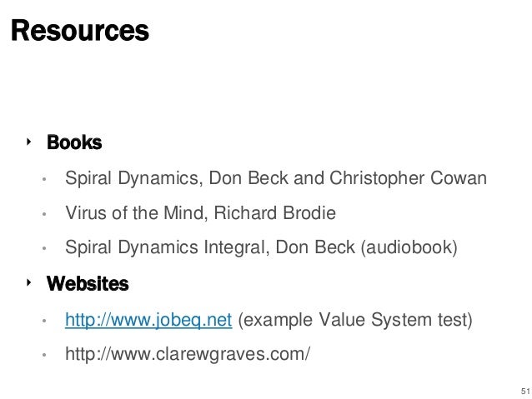532x399 pixels.
Task: Select the "Virus of the Mind" title text
Action: [x=135, y=213]
